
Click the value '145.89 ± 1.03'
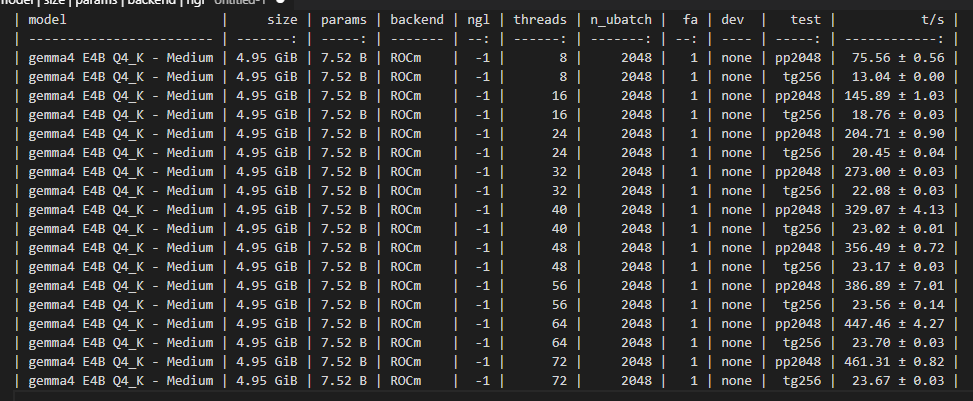point(894,96)
